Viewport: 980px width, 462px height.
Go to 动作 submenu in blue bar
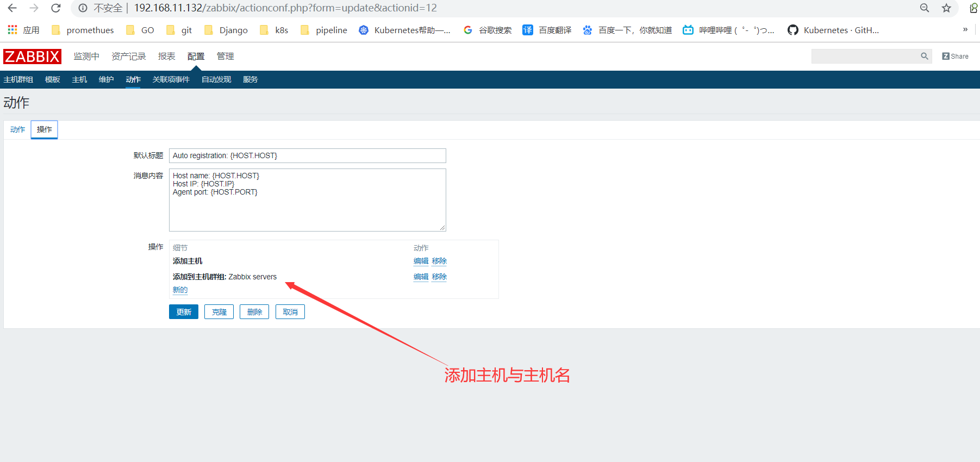tap(133, 79)
